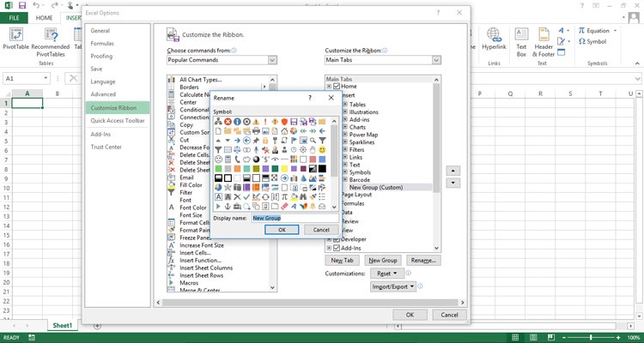Click the Rename... button
Viewport: 644px width, 343px height.
[x=423, y=261]
